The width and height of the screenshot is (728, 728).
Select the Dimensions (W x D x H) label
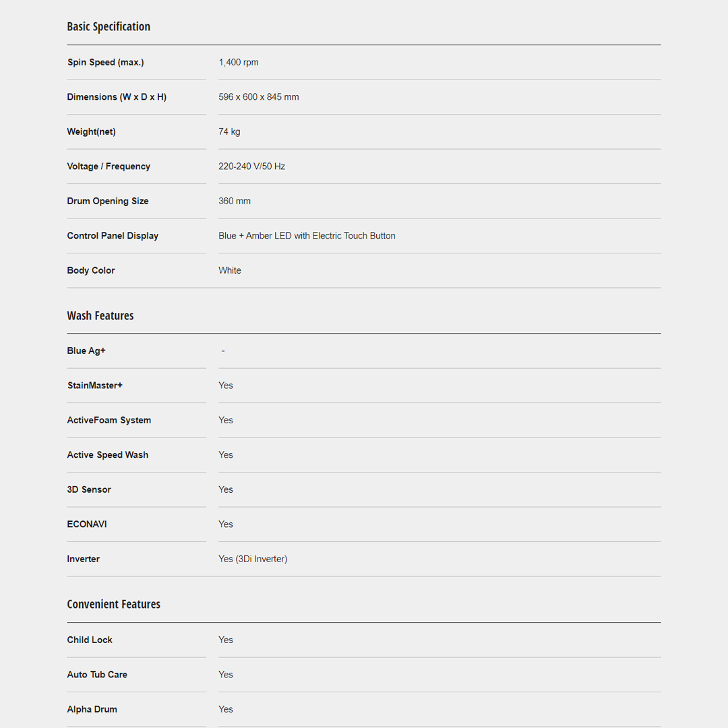tap(117, 97)
